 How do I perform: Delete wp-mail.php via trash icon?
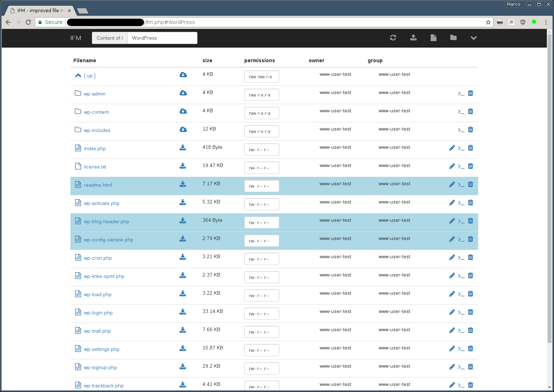(471, 330)
